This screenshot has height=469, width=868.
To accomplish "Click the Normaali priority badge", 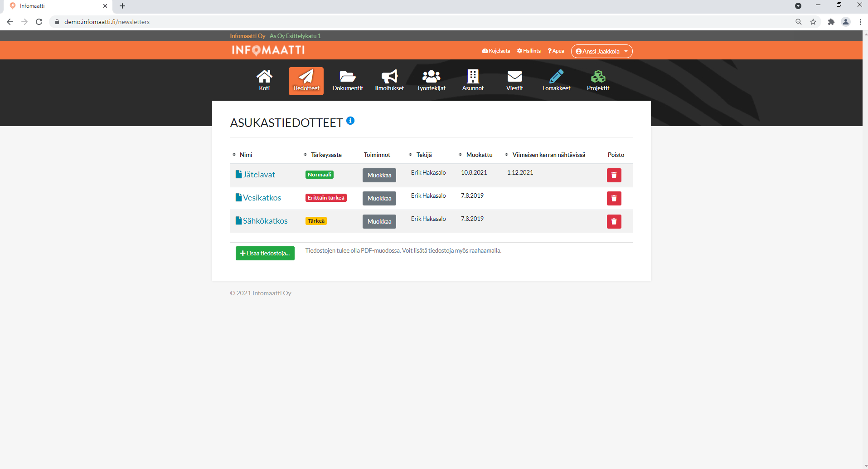I will [x=320, y=175].
